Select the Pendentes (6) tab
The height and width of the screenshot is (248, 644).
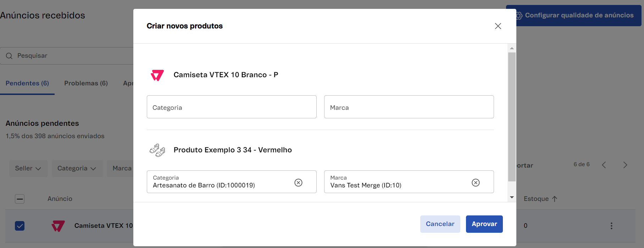pos(27,83)
